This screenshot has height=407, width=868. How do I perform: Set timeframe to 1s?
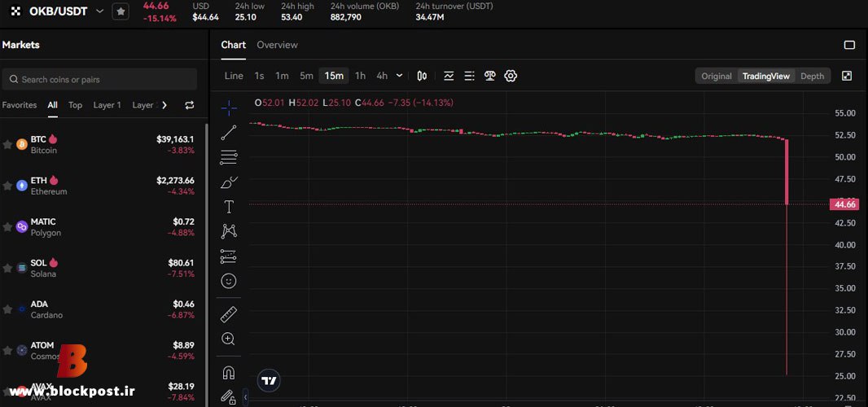click(x=259, y=76)
